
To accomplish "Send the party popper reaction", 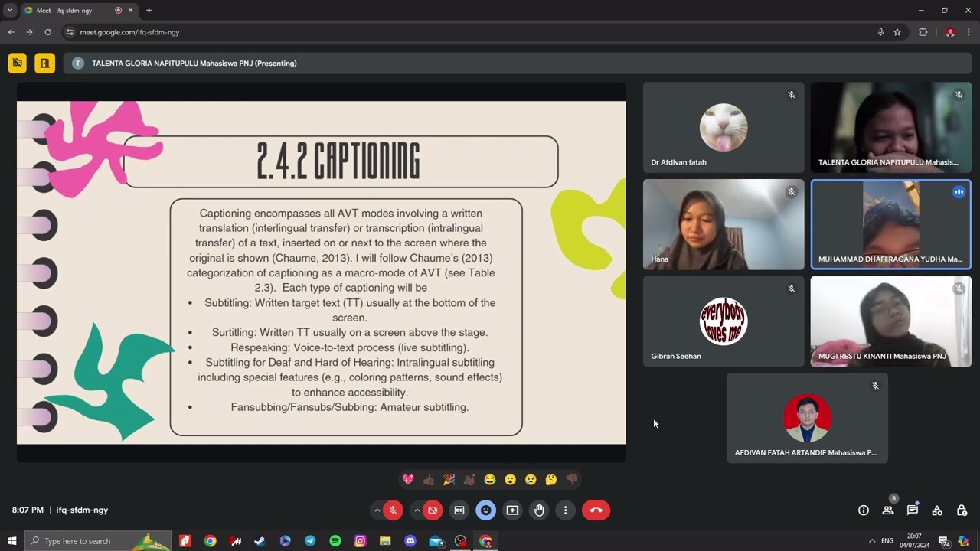I will pos(449,480).
